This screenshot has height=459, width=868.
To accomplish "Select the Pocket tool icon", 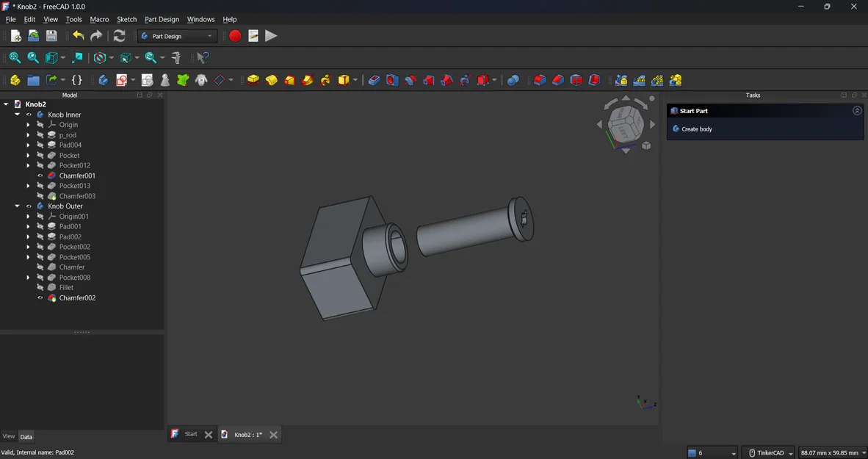I will (x=375, y=80).
